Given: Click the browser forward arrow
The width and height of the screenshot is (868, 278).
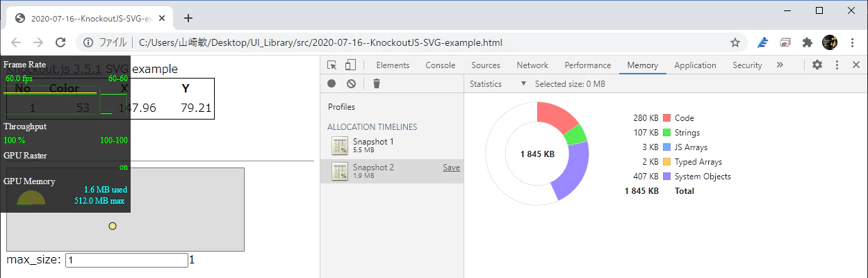Looking at the screenshot, I should [38, 42].
